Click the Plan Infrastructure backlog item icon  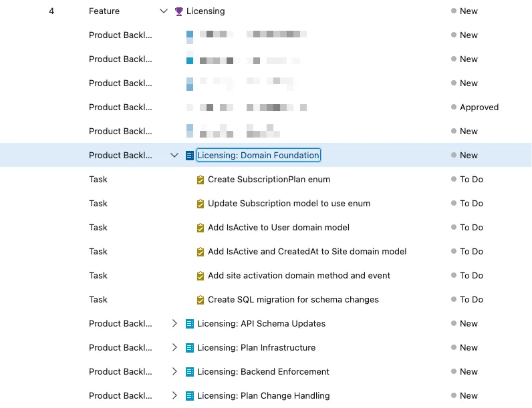190,348
